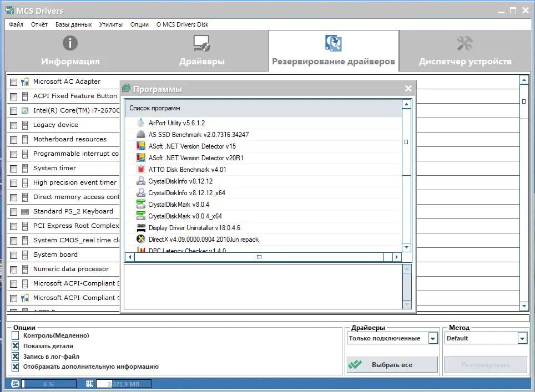Open the Default method dropdown
This screenshot has height=392, width=535.
coord(522,338)
